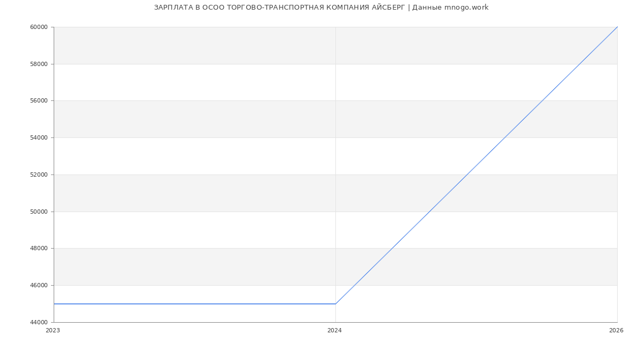This screenshot has height=349, width=644.
Task: Click the chart title mentioning mnogo.work
Action: 321,8
